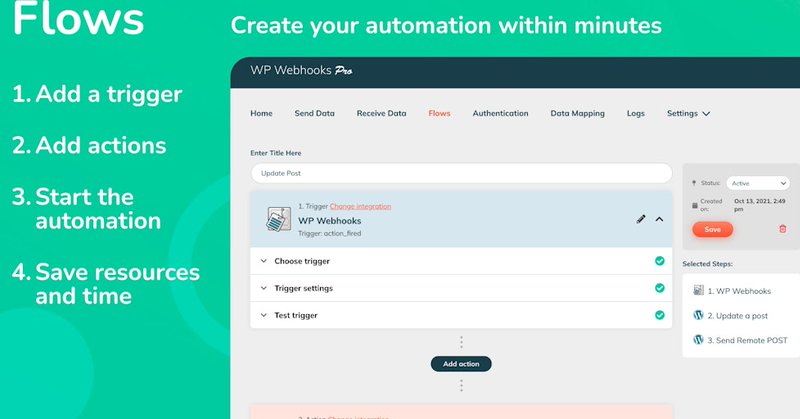
Task: Switch to the Receive Data tab
Action: [x=381, y=113]
